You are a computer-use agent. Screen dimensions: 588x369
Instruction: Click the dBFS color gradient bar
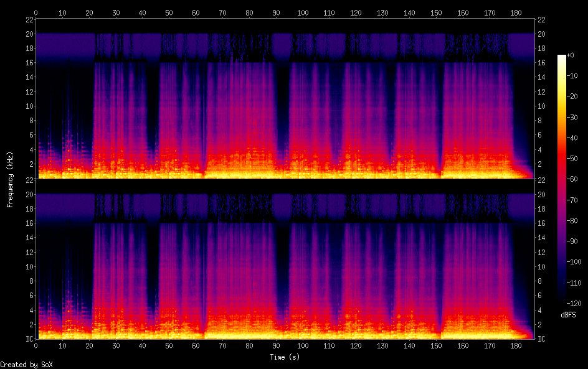click(561, 179)
